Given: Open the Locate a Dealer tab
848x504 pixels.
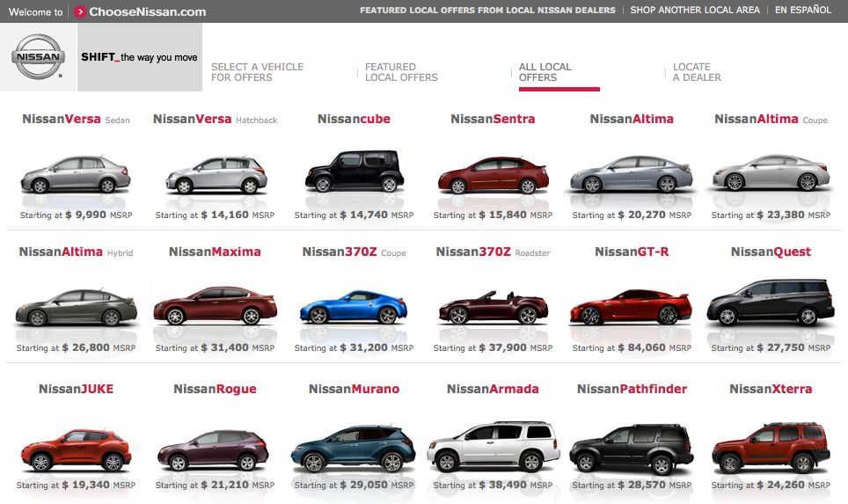Looking at the screenshot, I should point(697,72).
